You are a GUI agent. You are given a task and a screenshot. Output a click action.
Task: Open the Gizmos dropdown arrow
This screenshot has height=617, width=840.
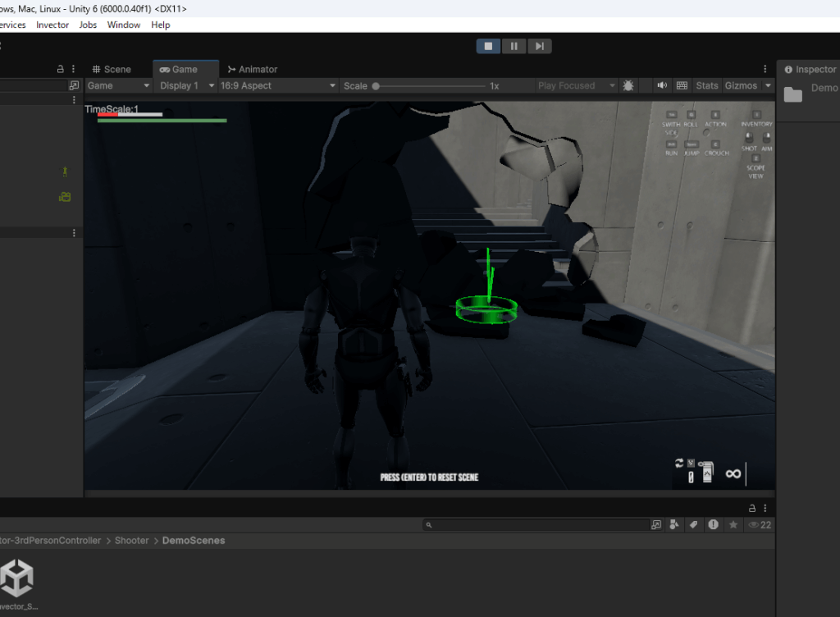768,85
